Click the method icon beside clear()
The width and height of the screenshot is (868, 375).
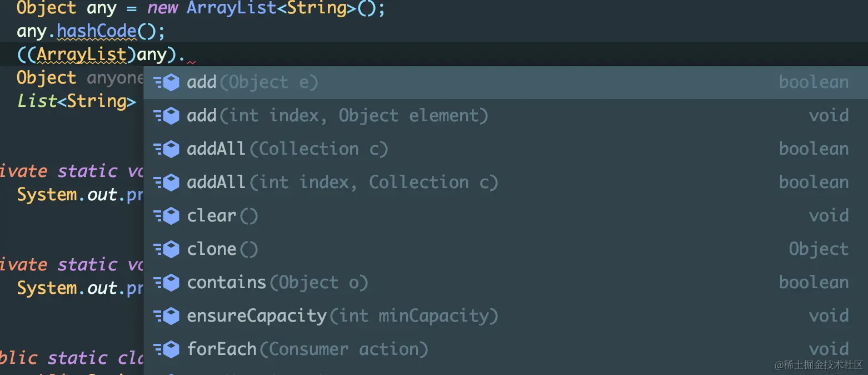166,216
